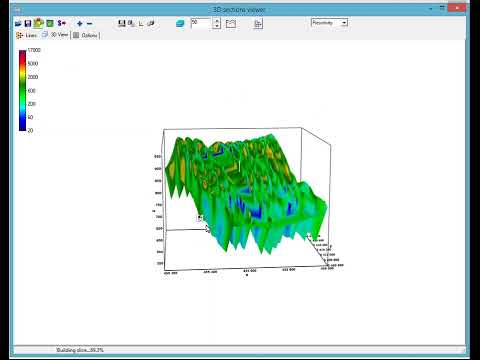Click the bar chart icon button
The width and height of the screenshot is (480, 360).
click(x=258, y=23)
